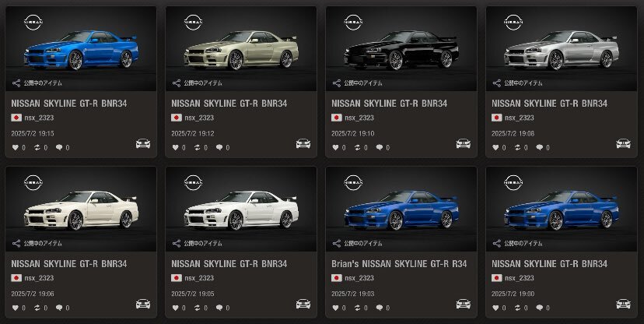
Task: Open the beige Skyline GT-R car image
Action: [x=240, y=48]
